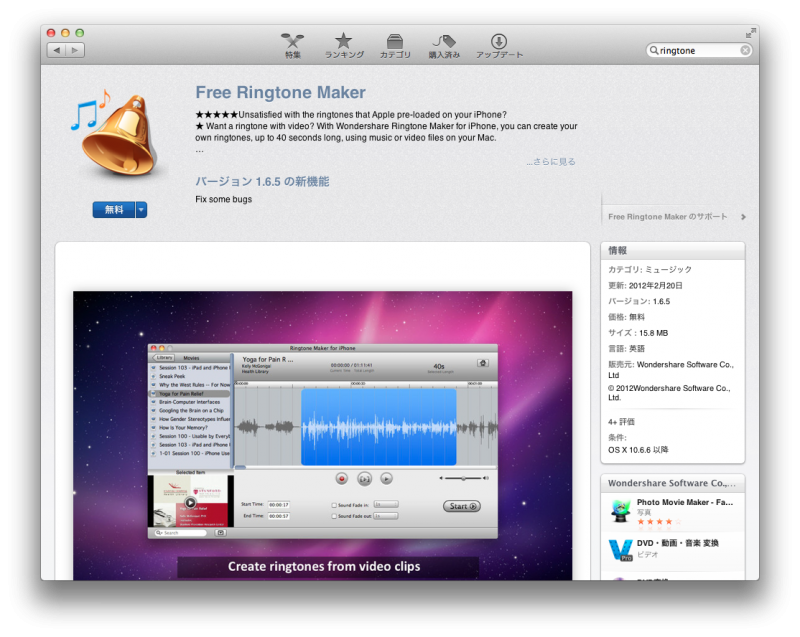Screen dimensions: 800x637
Task: Click the green zoom window button
Action: click(80, 33)
